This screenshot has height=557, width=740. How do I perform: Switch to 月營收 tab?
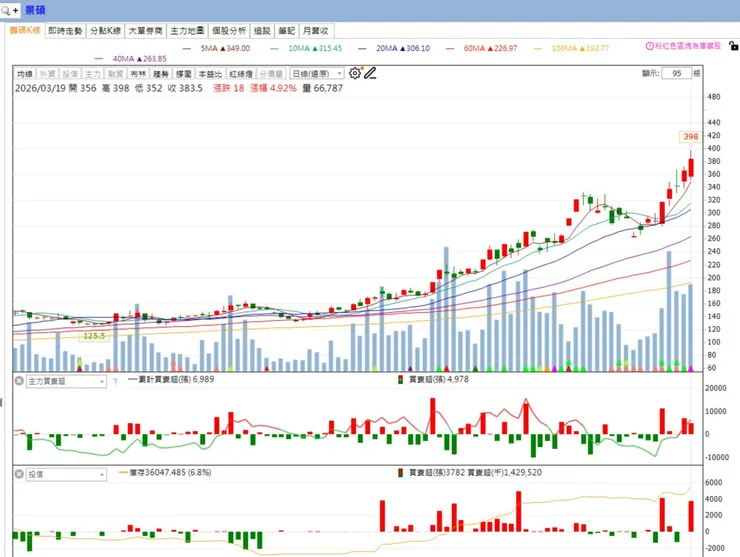315,31
